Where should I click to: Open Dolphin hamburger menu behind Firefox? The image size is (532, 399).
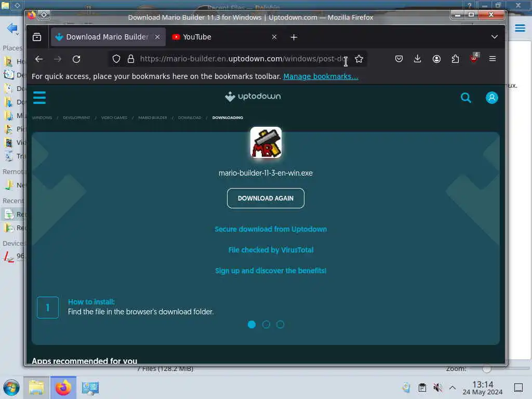(x=520, y=28)
